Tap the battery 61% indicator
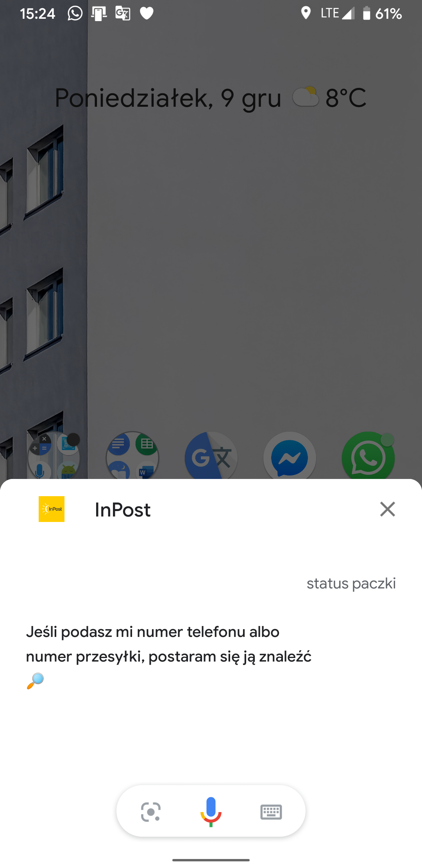Image resolution: width=422 pixels, height=868 pixels. (x=382, y=14)
